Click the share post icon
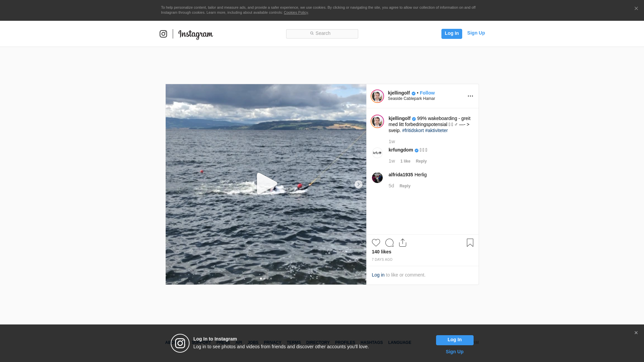644x362 pixels. [x=403, y=243]
